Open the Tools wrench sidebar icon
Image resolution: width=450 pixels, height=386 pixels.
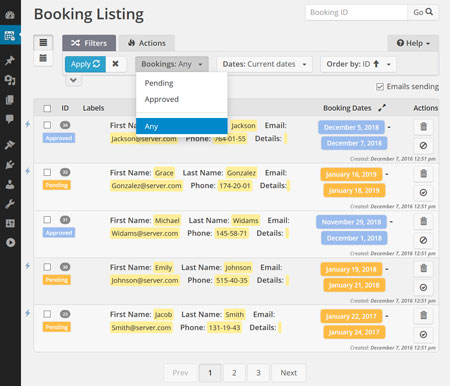pos(10,204)
